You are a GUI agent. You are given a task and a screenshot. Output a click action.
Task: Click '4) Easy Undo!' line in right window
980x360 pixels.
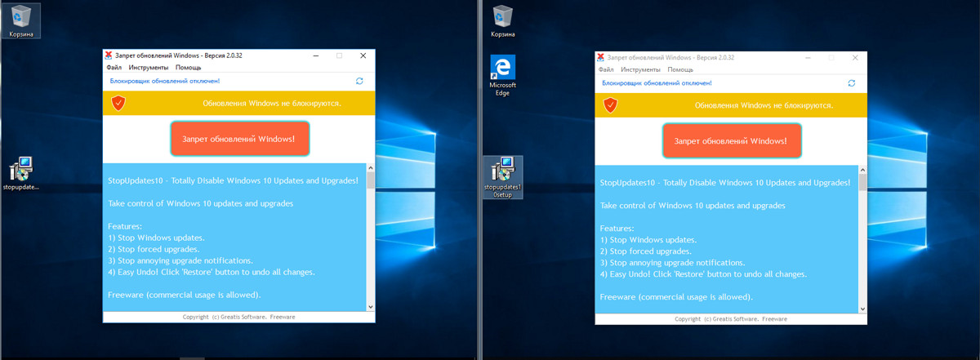point(703,274)
